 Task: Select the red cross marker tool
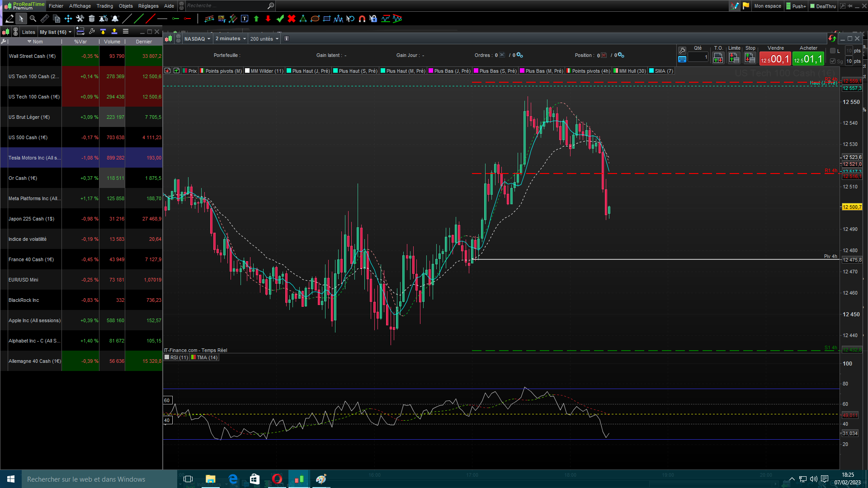click(292, 19)
